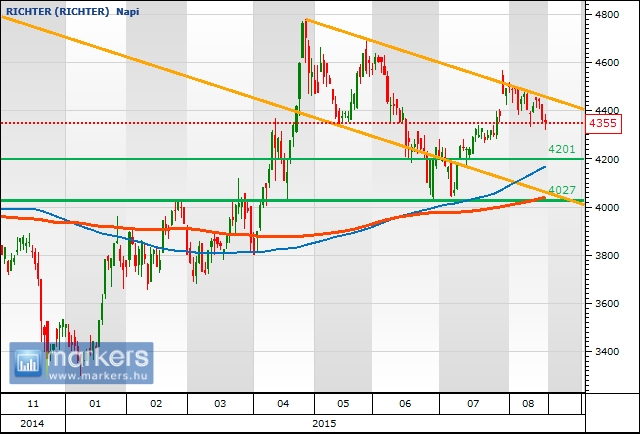
Task: Click the 4400 price axis value
Action: (x=607, y=111)
